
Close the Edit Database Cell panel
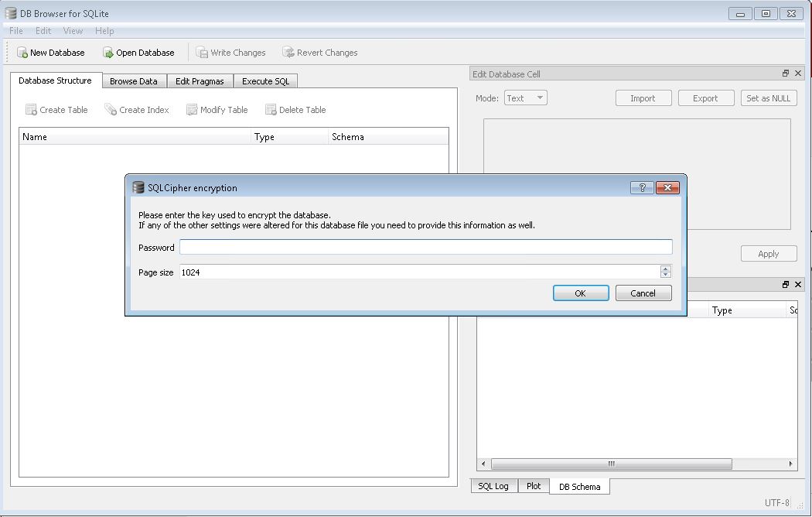tap(798, 74)
